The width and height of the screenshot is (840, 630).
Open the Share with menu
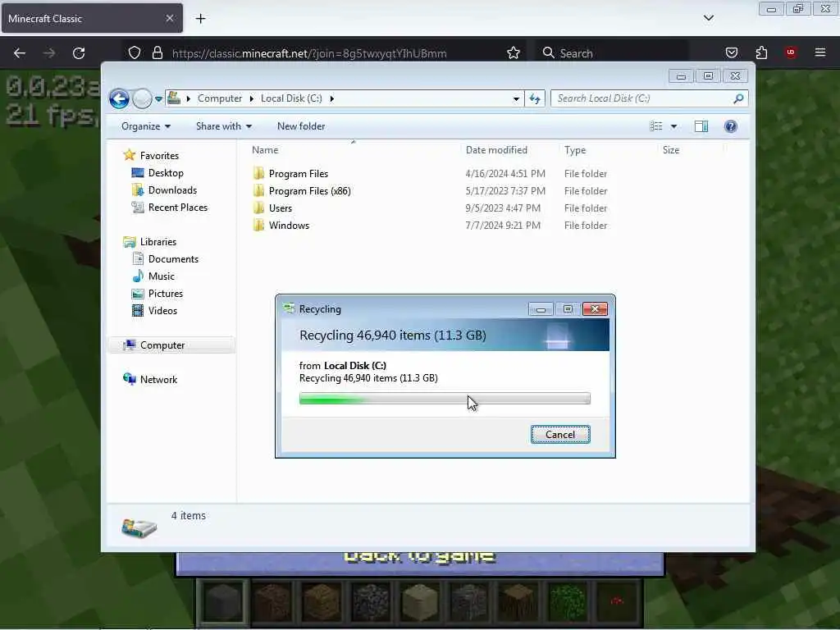(x=223, y=126)
